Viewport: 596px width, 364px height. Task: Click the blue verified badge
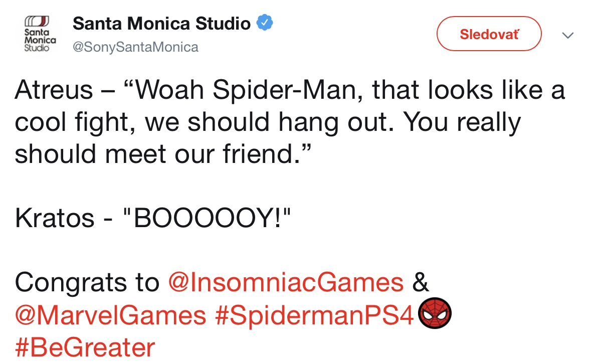pyautogui.click(x=265, y=23)
